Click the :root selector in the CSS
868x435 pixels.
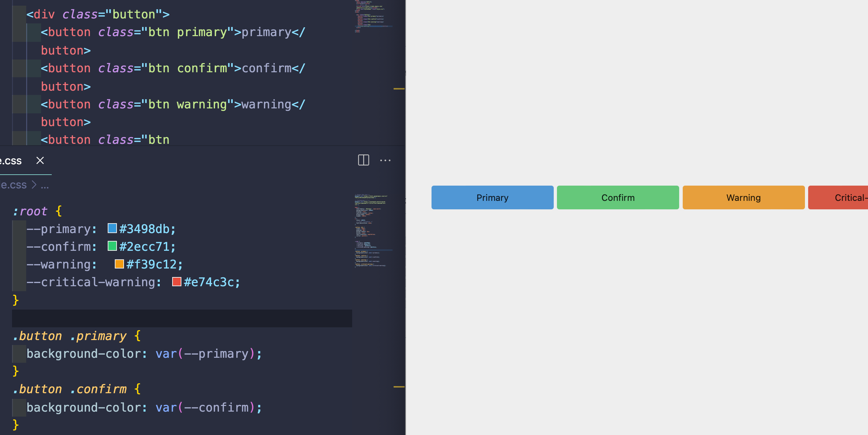click(30, 211)
